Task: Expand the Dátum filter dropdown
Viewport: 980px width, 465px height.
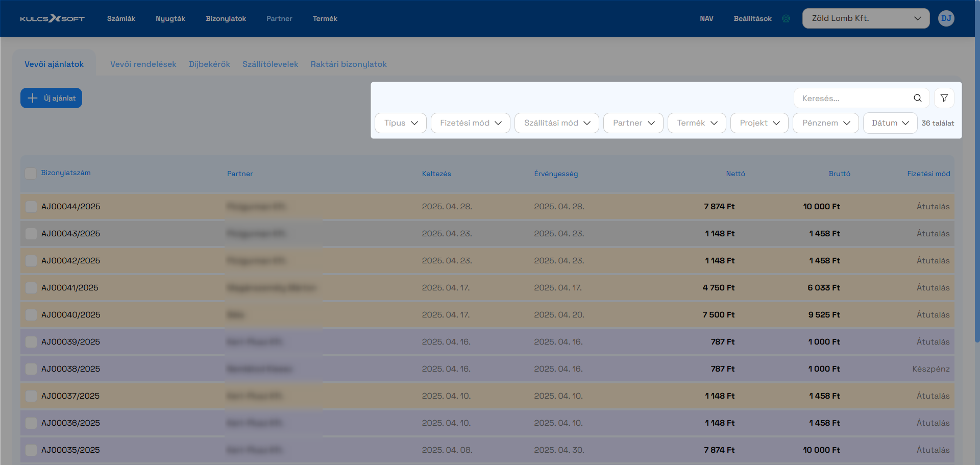Action: coord(890,123)
